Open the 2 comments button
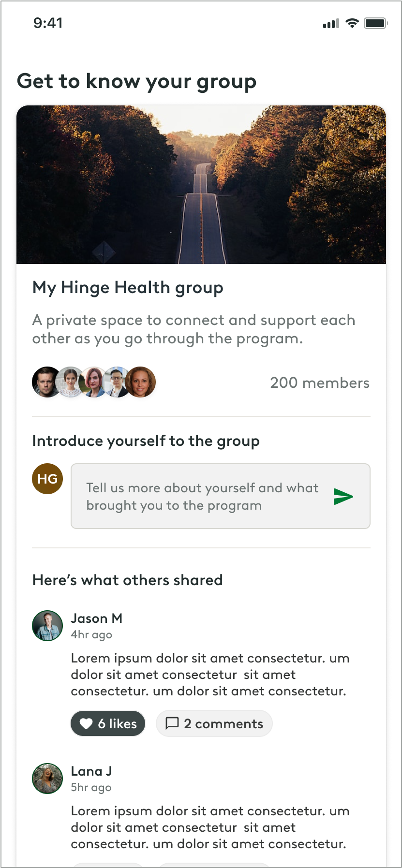Image resolution: width=402 pixels, height=868 pixels. coord(214,723)
